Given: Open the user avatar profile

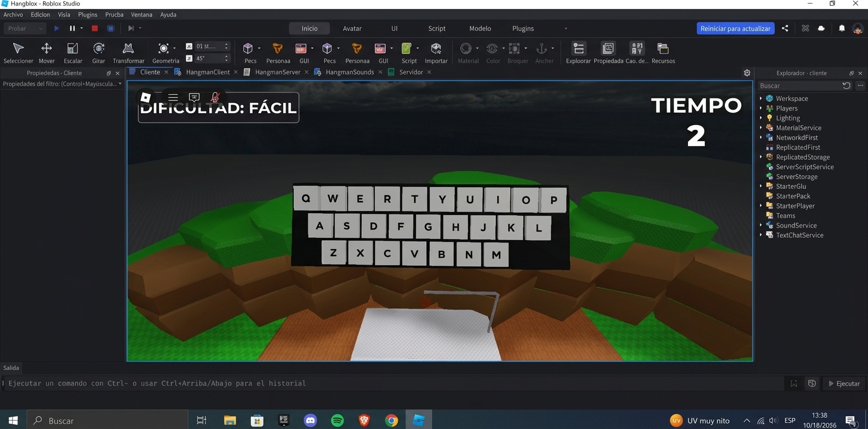Looking at the screenshot, I should point(858,28).
